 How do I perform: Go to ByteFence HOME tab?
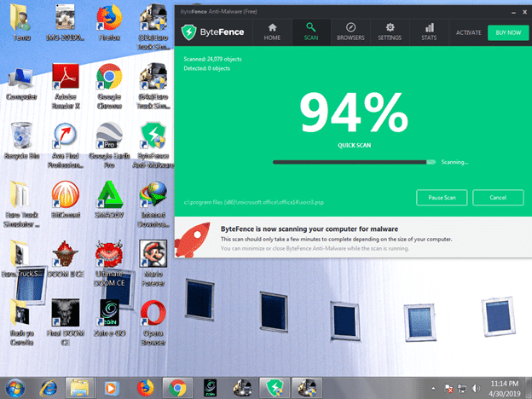[x=272, y=32]
